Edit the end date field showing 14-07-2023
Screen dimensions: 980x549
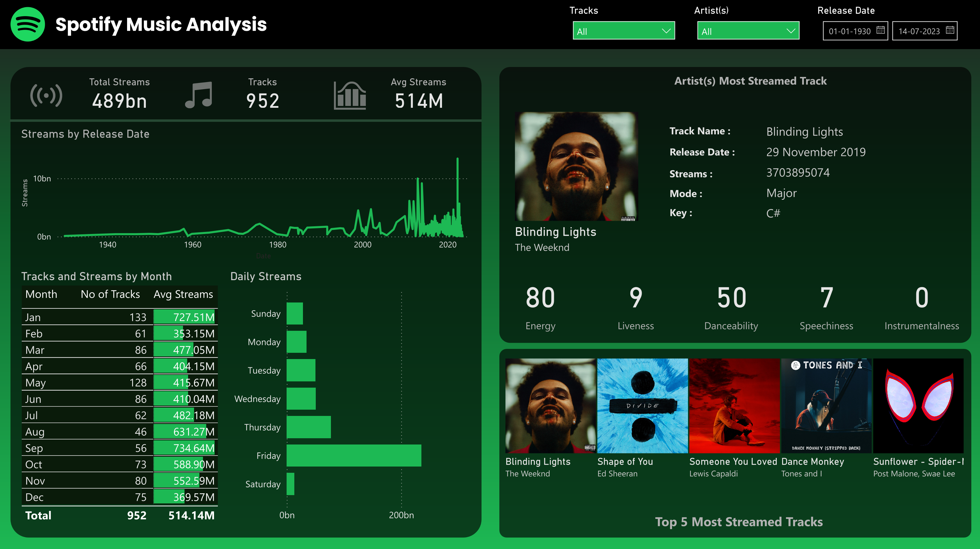(x=920, y=31)
